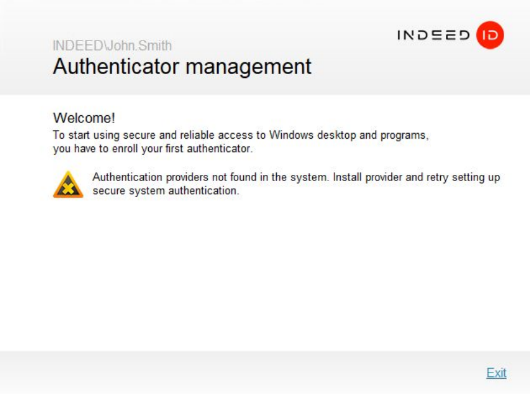This screenshot has height=394, width=532.
Task: Click the 'To start using secure' line
Action: click(x=241, y=135)
